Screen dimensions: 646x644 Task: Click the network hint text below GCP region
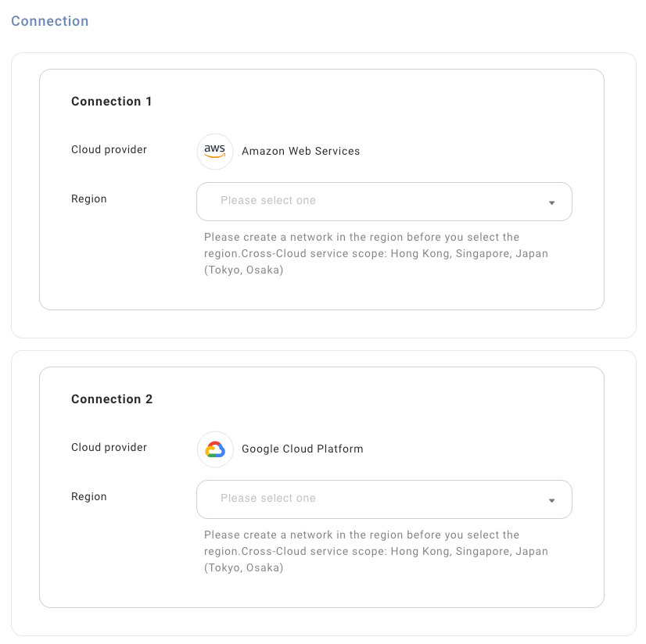[375, 551]
